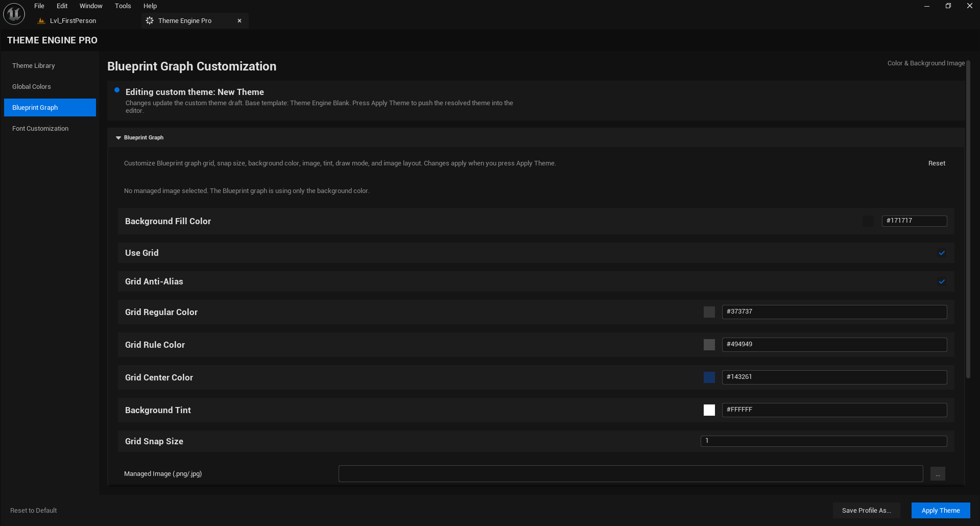
Task: Click the 'Editing custom theme: New Theme' heading
Action: 195,92
